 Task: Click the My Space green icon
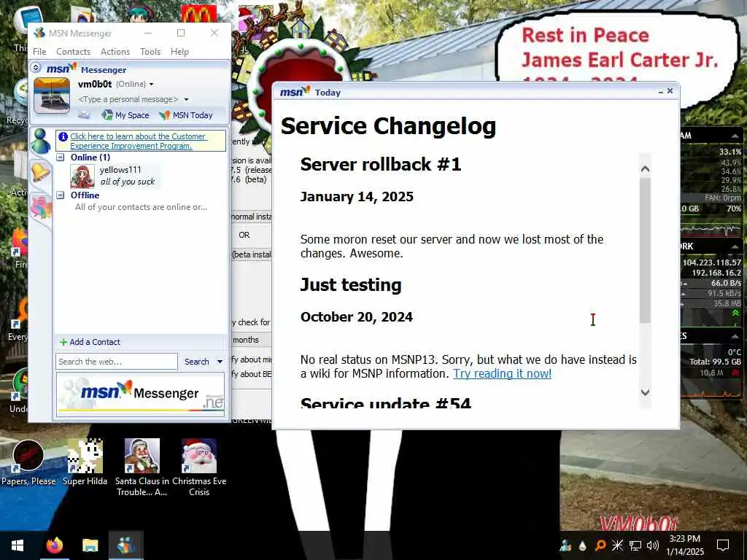pyautogui.click(x=107, y=114)
